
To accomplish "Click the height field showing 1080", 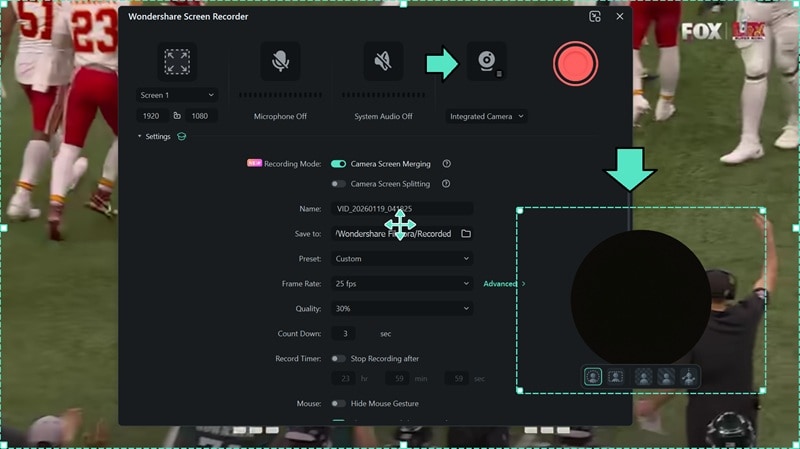I will (x=201, y=116).
